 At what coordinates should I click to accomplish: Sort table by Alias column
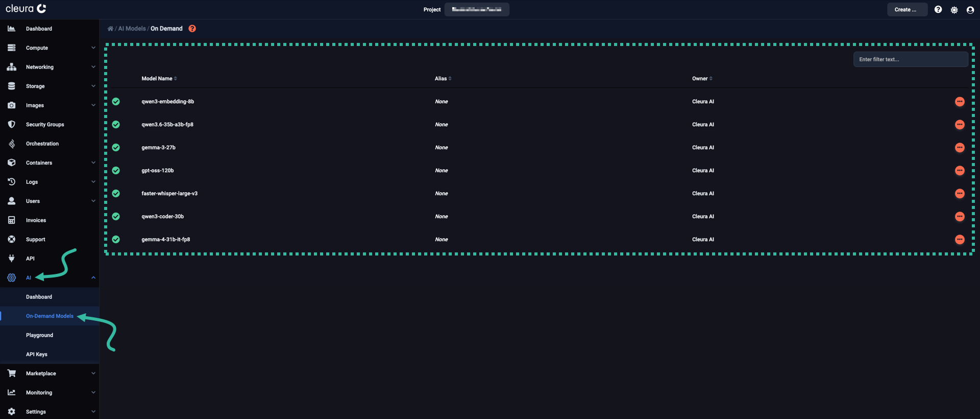click(443, 79)
